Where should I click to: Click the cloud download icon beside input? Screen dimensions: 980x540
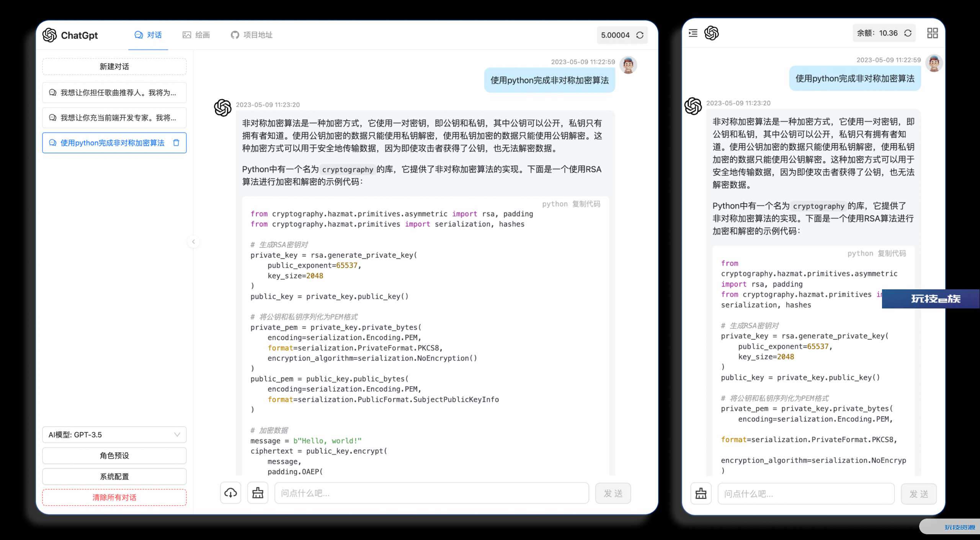pyautogui.click(x=230, y=493)
